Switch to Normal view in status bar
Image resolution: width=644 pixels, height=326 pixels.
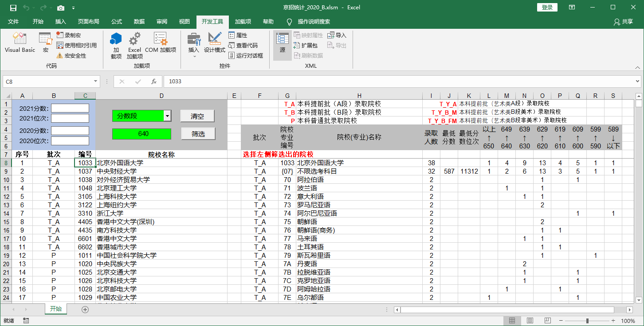512,321
